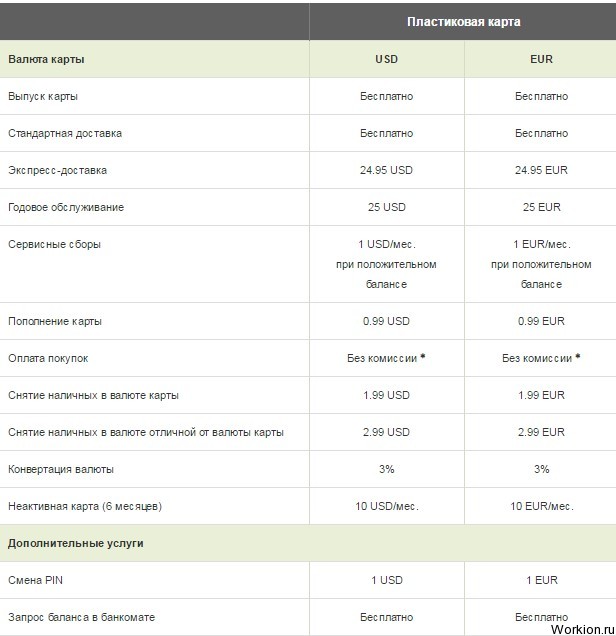Click the asterisk after EUR 'Без комиссии'

pyautogui.click(x=578, y=357)
